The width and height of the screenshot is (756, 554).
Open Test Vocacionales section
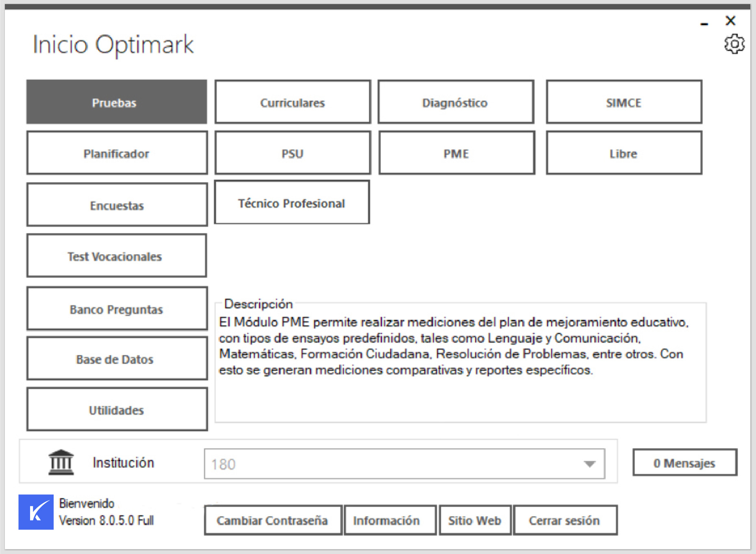click(117, 255)
